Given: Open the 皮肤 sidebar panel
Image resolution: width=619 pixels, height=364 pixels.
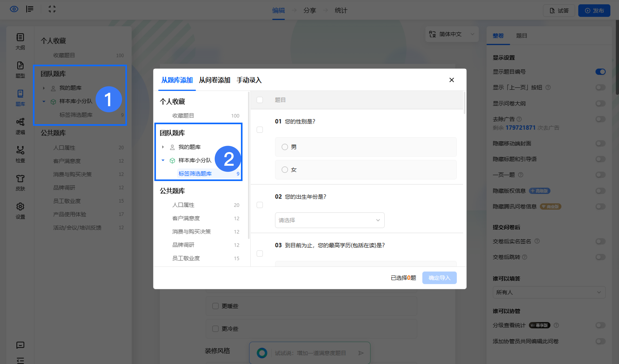Looking at the screenshot, I should click(x=20, y=183).
